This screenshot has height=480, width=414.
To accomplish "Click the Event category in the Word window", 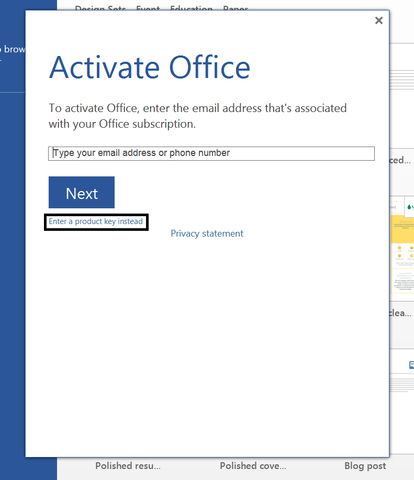I will point(148,8).
